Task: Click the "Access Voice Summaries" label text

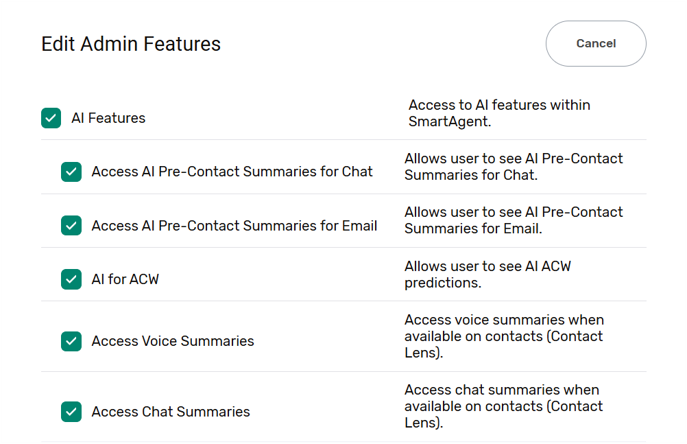Action: (172, 341)
